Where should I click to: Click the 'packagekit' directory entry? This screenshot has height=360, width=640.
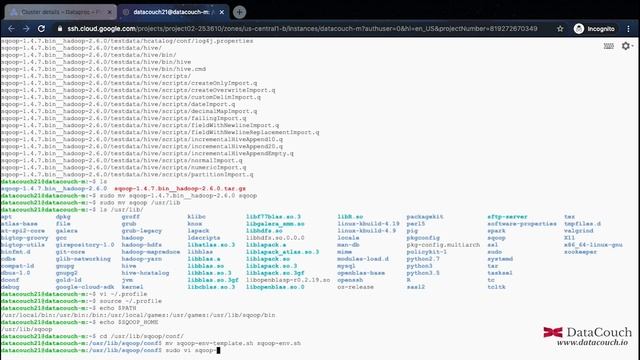pyautogui.click(x=425, y=217)
